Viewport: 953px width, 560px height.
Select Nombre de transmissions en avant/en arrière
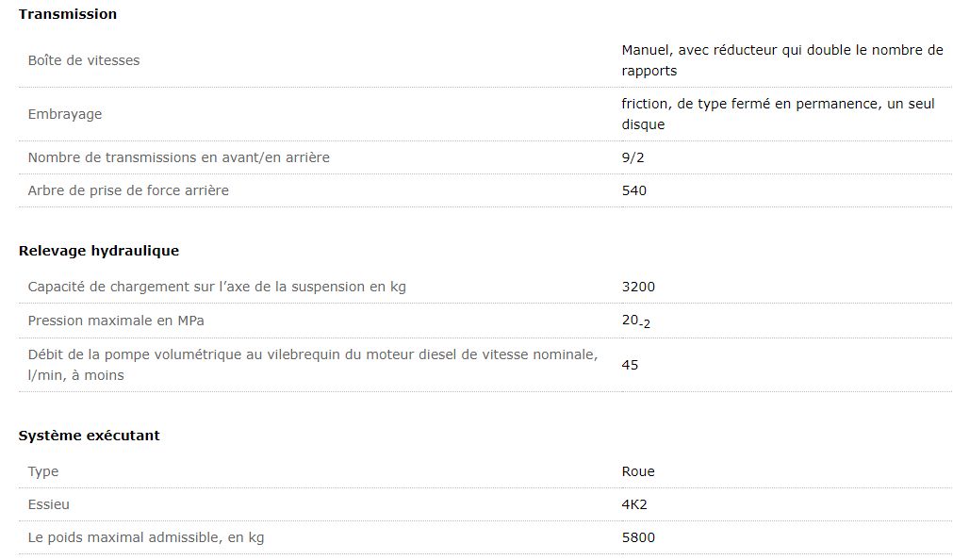tap(179, 157)
